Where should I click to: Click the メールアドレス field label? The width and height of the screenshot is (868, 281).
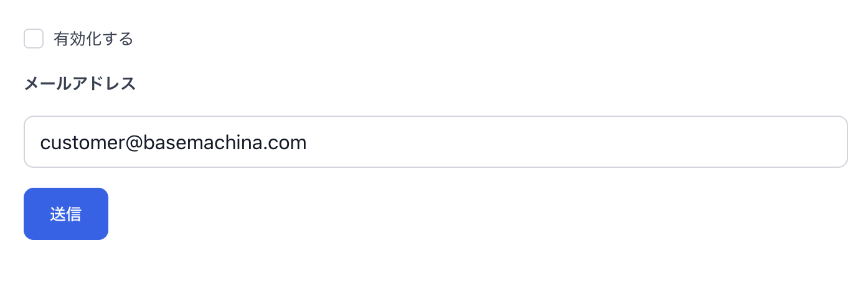80,84
